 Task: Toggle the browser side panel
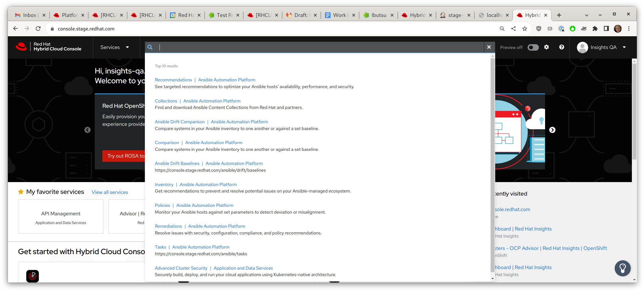coord(606,28)
